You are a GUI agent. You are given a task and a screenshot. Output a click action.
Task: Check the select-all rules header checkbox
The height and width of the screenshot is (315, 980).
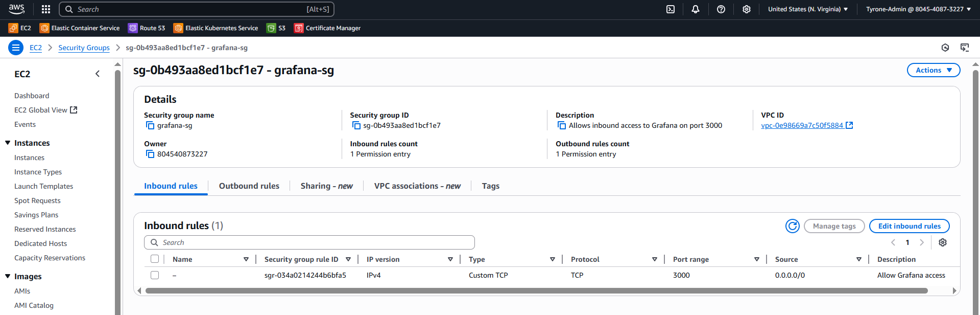point(155,259)
